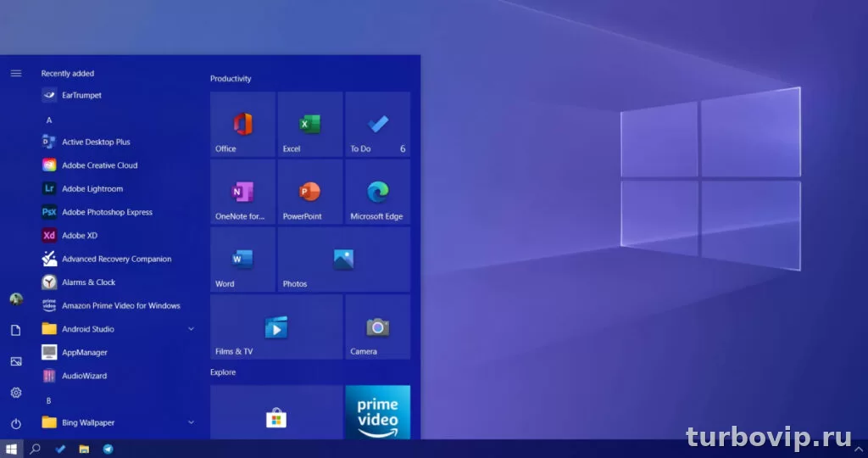Screen dimensions: 868x458
Task: Click the AppManager icon
Action: click(x=49, y=352)
